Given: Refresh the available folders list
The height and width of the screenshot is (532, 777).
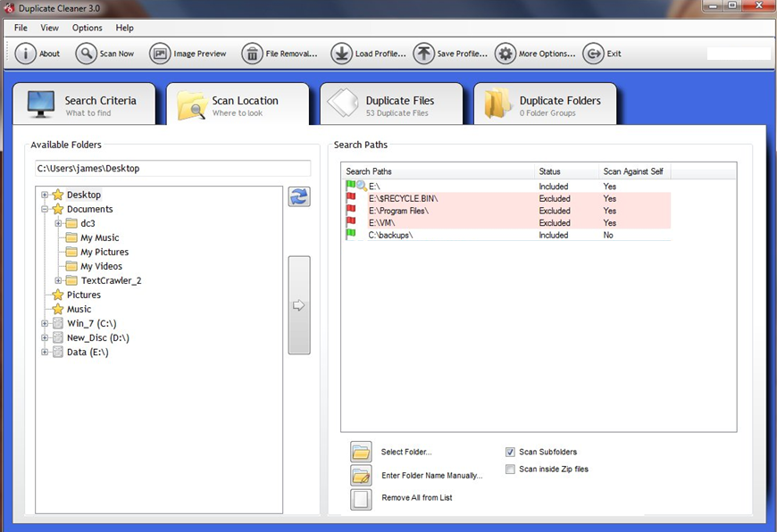Looking at the screenshot, I should 299,196.
